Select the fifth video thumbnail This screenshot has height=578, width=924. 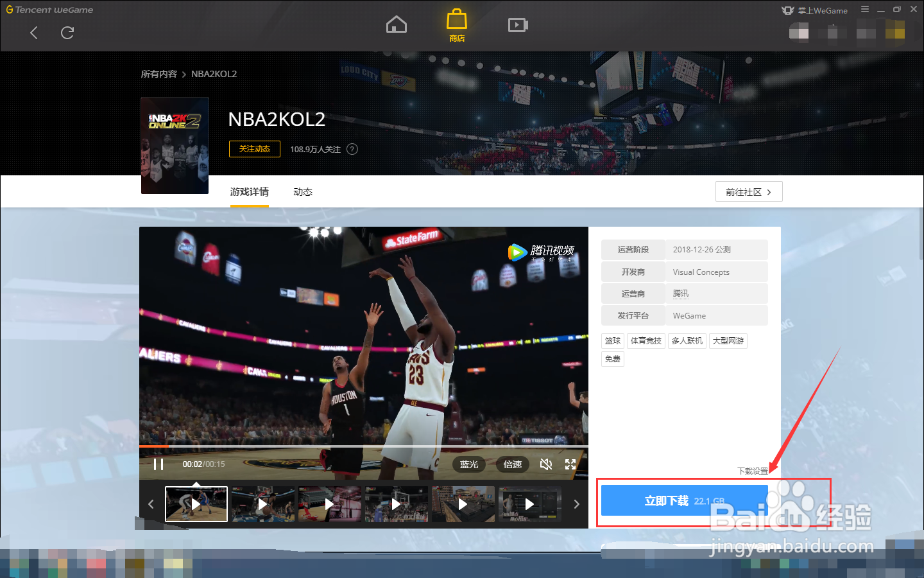(x=463, y=504)
